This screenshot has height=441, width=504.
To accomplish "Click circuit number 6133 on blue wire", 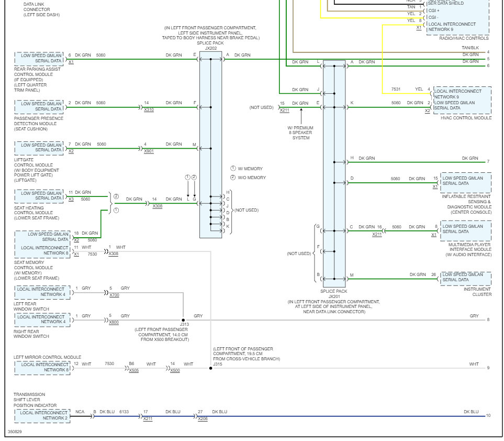I will [x=124, y=412].
